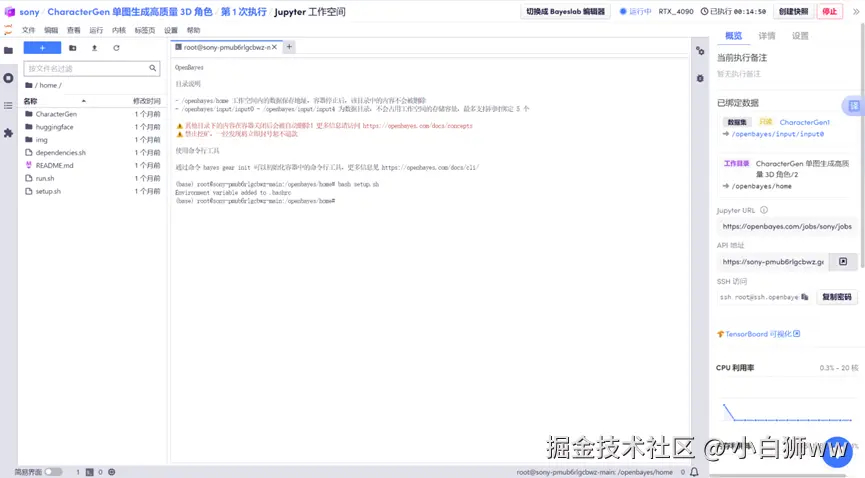Open the debugger bug icon on the right sidebar
This screenshot has height=478, width=865.
700,78
